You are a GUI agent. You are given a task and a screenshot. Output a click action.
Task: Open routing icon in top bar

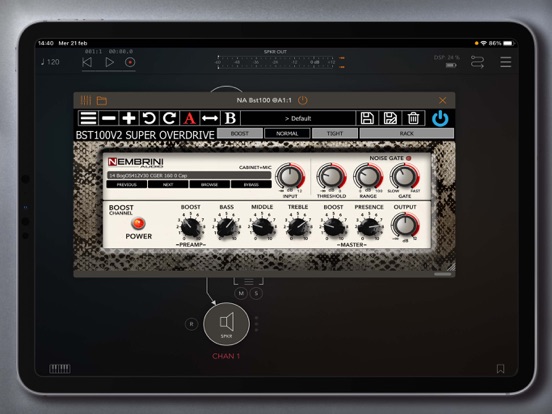tap(477, 62)
